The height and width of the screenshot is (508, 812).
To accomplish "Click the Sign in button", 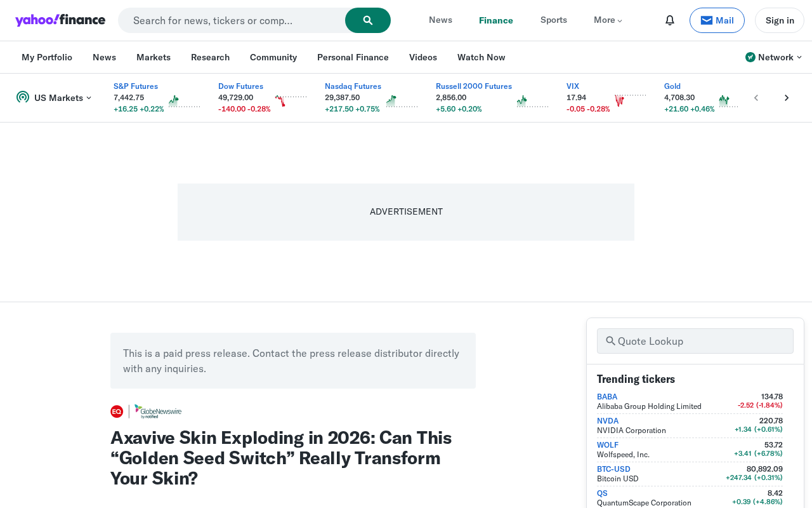I will point(780,20).
